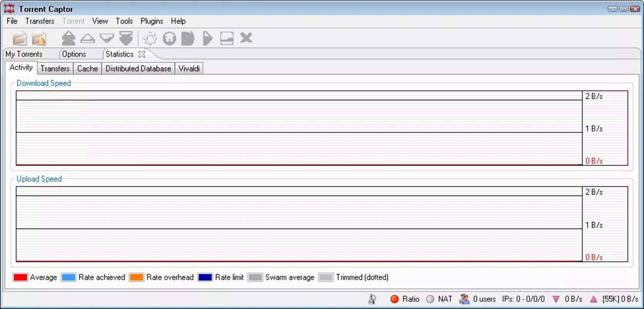Click the gray NAT status indicator
The image size is (644, 309).
[x=430, y=299]
